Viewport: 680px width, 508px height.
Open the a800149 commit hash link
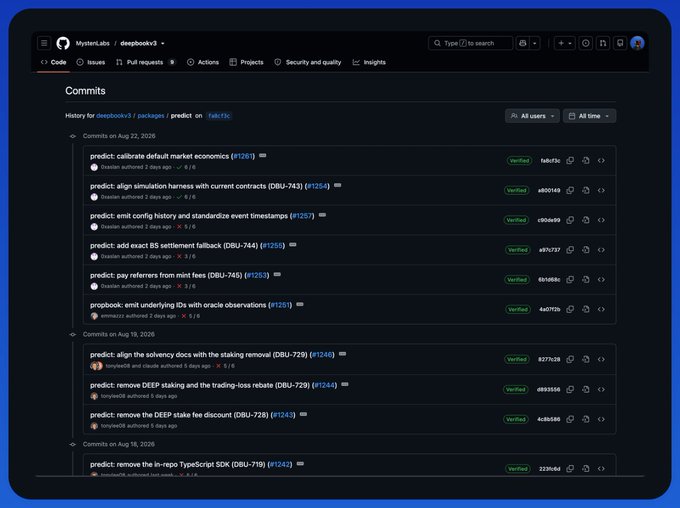coord(549,190)
